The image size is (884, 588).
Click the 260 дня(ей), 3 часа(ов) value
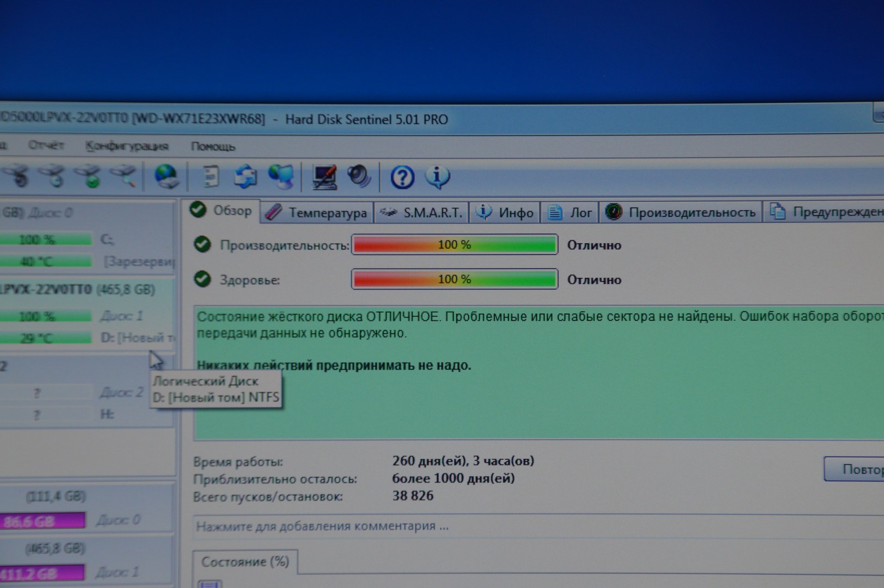tap(463, 461)
